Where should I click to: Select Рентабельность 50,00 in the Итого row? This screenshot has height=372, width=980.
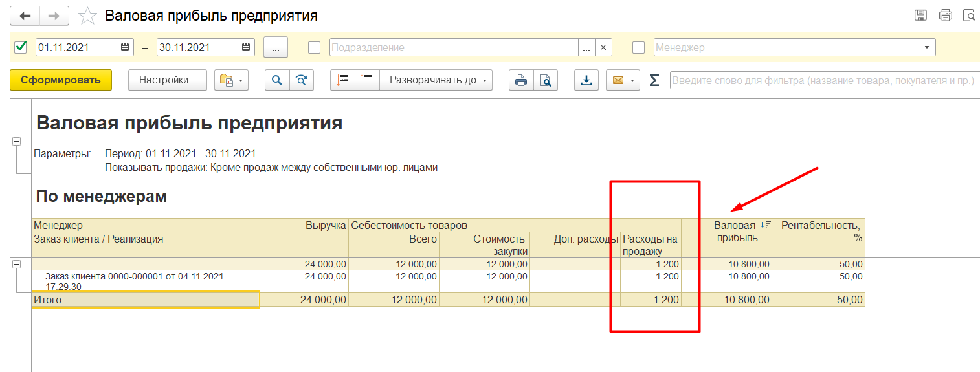[x=818, y=300]
